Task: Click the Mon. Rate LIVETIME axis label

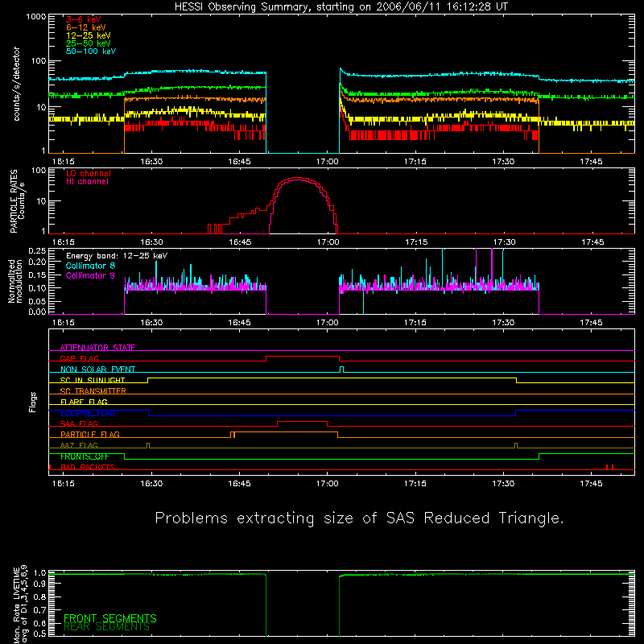Action: click(19, 605)
